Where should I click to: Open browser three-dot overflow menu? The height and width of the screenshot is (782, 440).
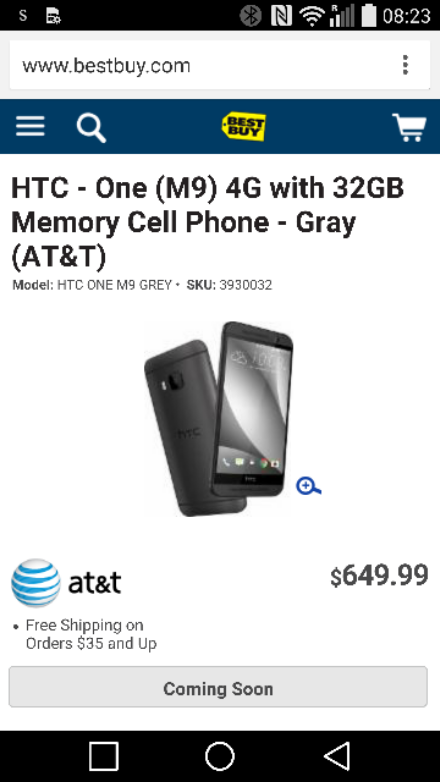405,65
